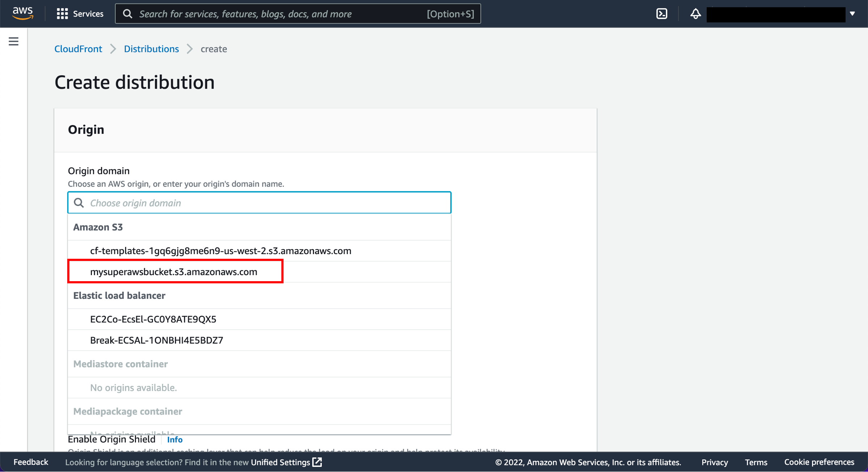Open the Origin Shield Info link

point(175,439)
